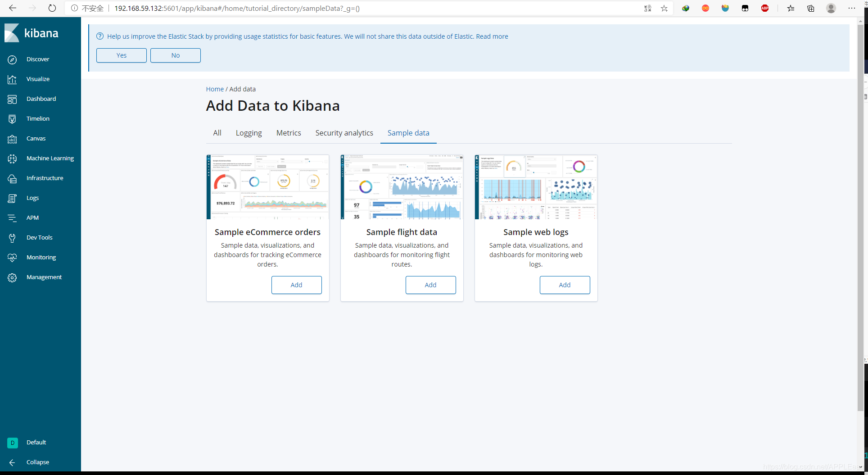This screenshot has height=475, width=868.
Task: Open the collections icon in browser toolbar
Action: tap(810, 8)
